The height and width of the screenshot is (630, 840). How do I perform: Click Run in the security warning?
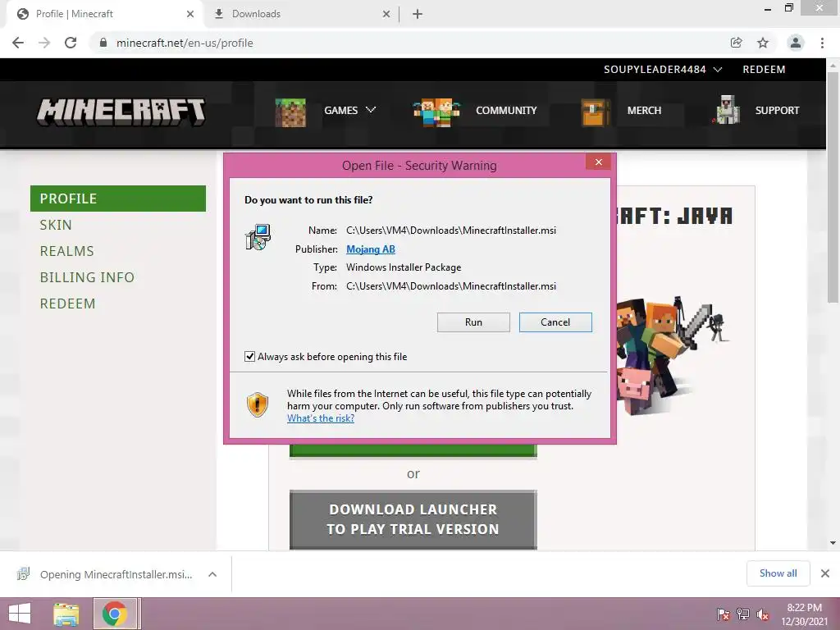pos(473,322)
